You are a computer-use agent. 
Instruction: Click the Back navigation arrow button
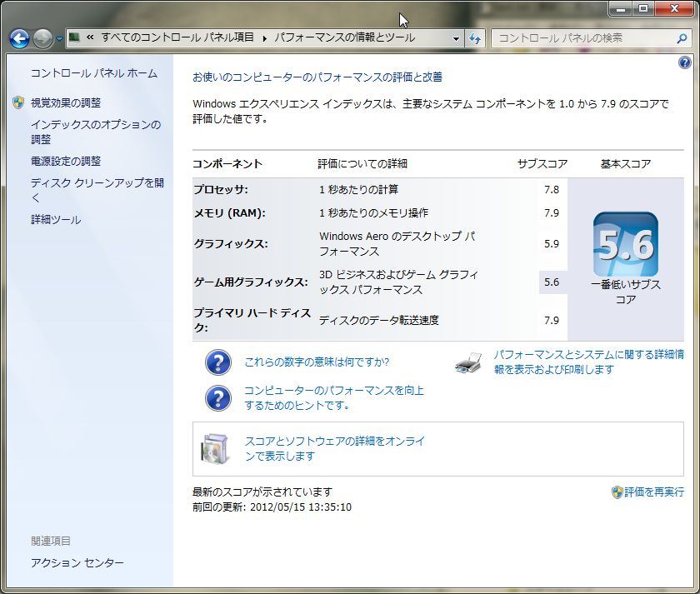click(x=20, y=39)
